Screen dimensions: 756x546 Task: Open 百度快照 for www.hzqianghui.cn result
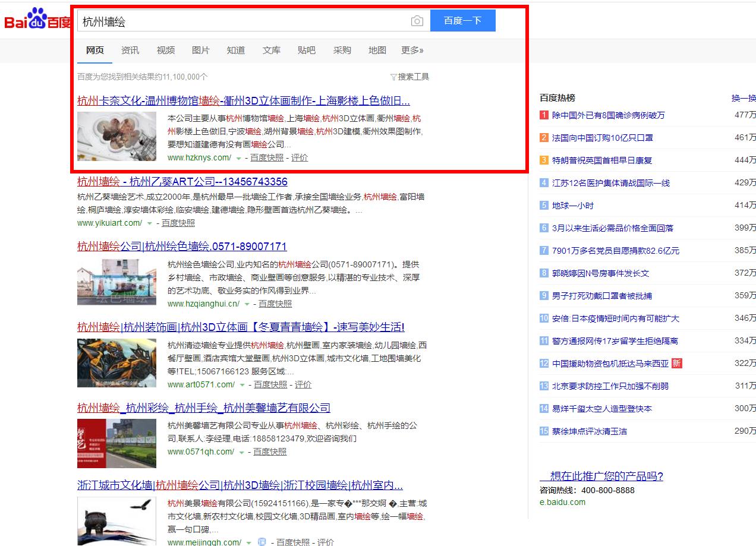[275, 304]
